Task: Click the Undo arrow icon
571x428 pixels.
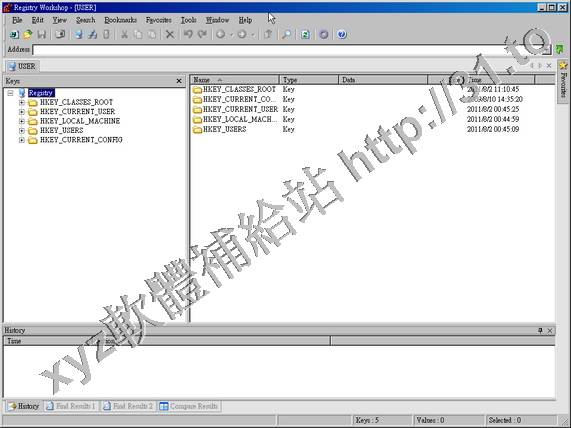Action: (x=188, y=35)
